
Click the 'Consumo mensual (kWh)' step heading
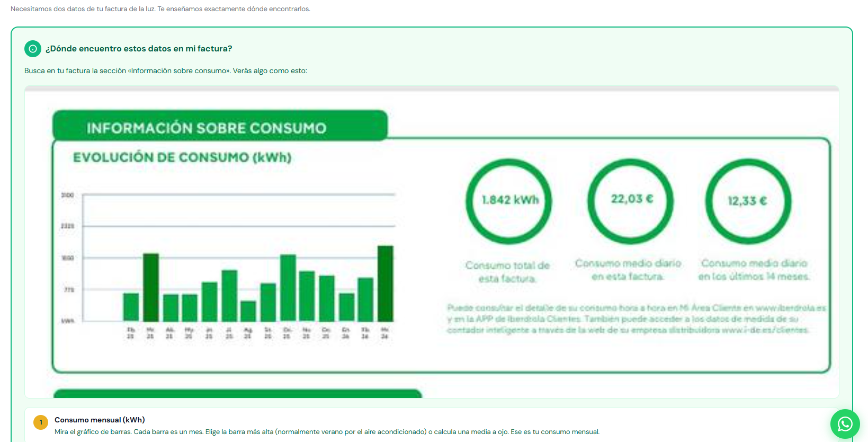click(100, 420)
